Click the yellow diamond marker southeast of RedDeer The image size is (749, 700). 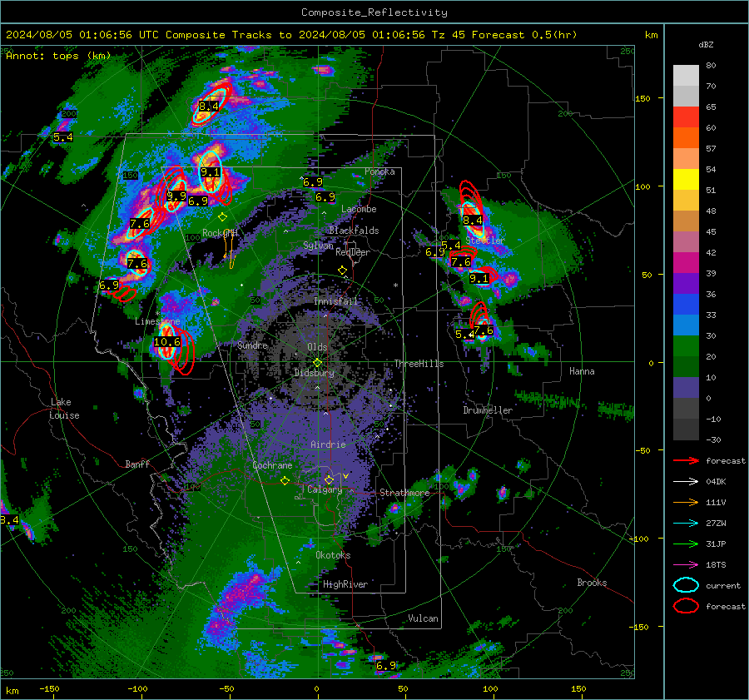[342, 271]
